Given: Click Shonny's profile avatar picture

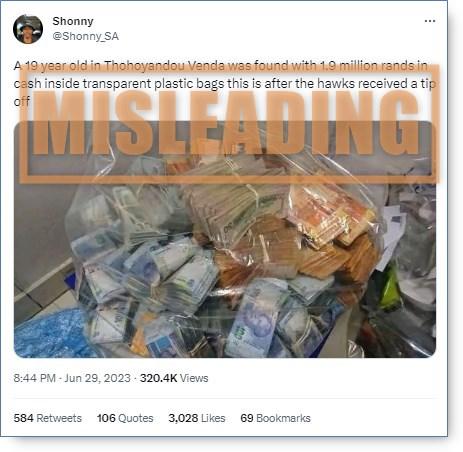Looking at the screenshot, I should coord(28,29).
